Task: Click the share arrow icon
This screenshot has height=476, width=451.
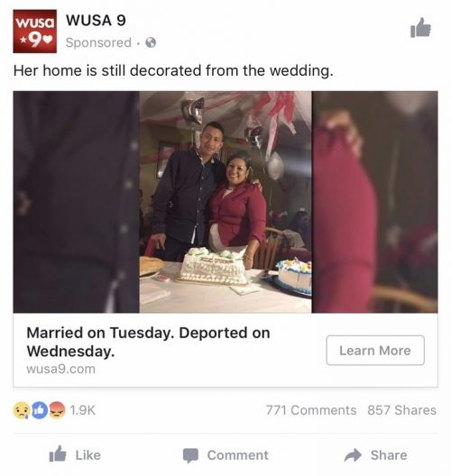Action: (353, 454)
